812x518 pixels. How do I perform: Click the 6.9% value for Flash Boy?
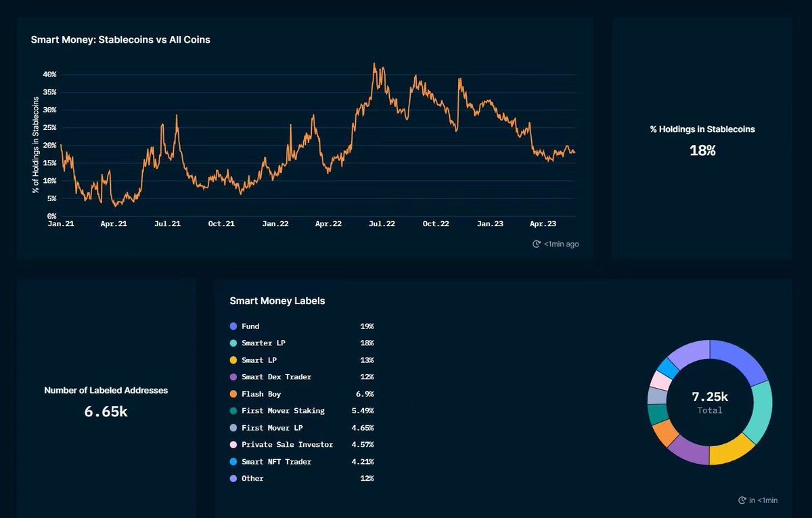click(365, 394)
